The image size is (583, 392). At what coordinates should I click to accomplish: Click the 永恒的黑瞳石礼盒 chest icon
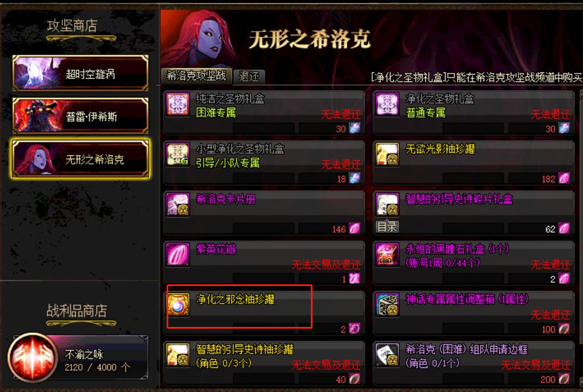point(387,255)
